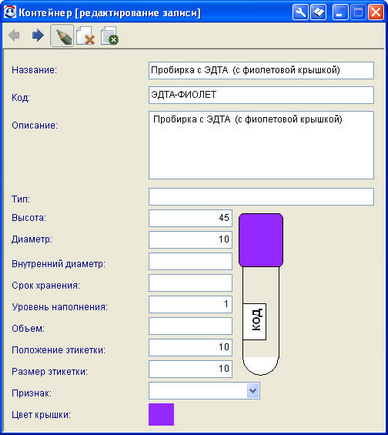Click the purple tube cap in preview

pyautogui.click(x=261, y=240)
